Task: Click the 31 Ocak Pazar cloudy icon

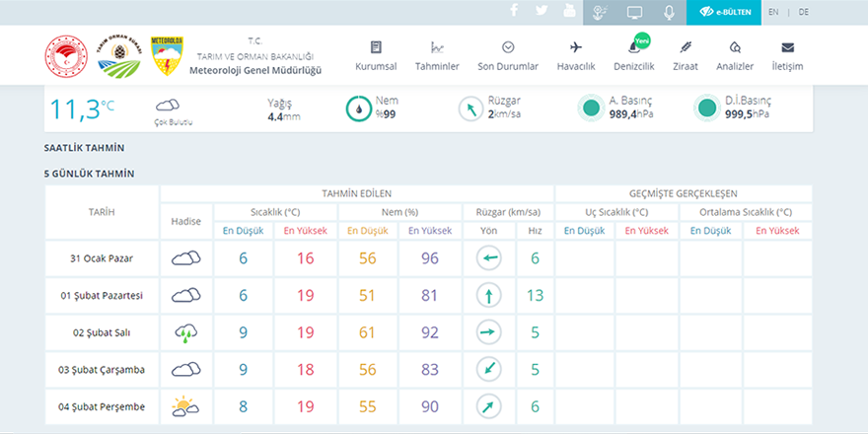Action: point(185,258)
